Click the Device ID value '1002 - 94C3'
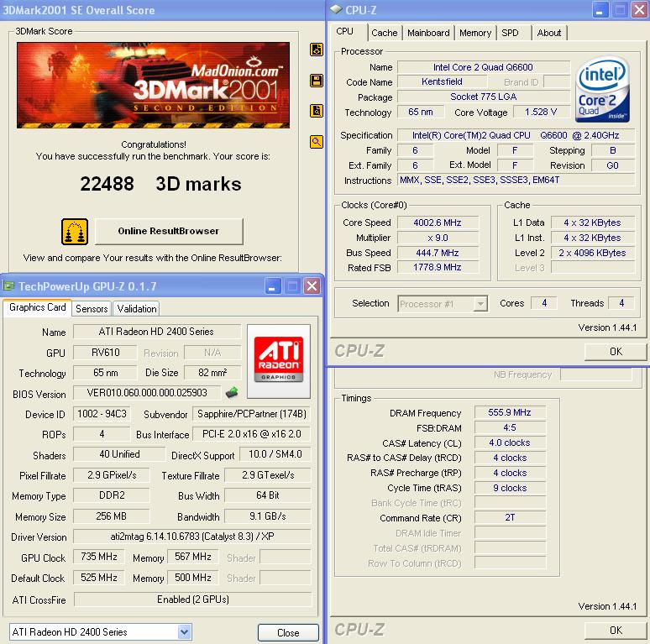This screenshot has height=644, width=650. [x=102, y=414]
